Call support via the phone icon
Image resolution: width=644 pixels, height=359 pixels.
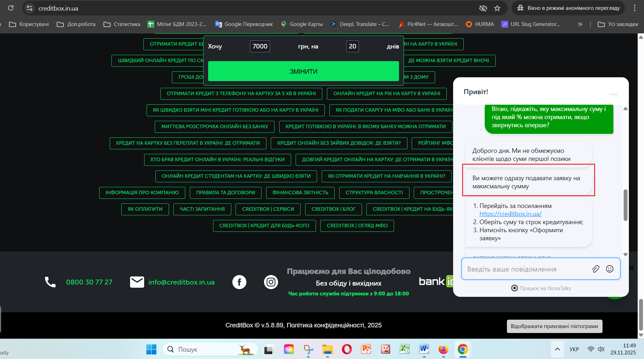coord(50,282)
